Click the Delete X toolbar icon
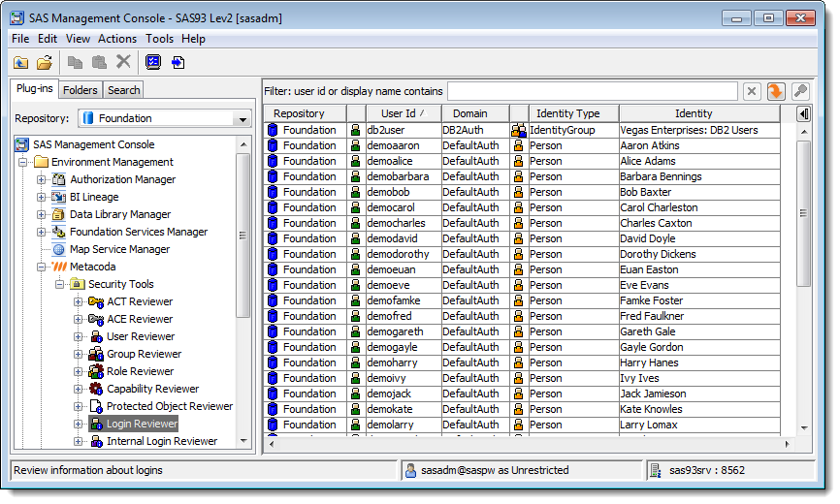The width and height of the screenshot is (840, 504). click(x=124, y=61)
